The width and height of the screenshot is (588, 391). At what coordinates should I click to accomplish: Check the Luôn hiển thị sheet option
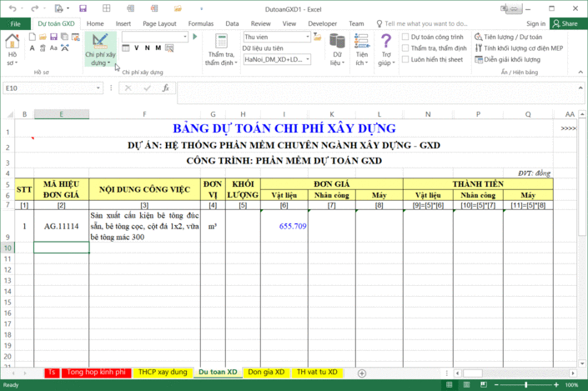(x=405, y=60)
